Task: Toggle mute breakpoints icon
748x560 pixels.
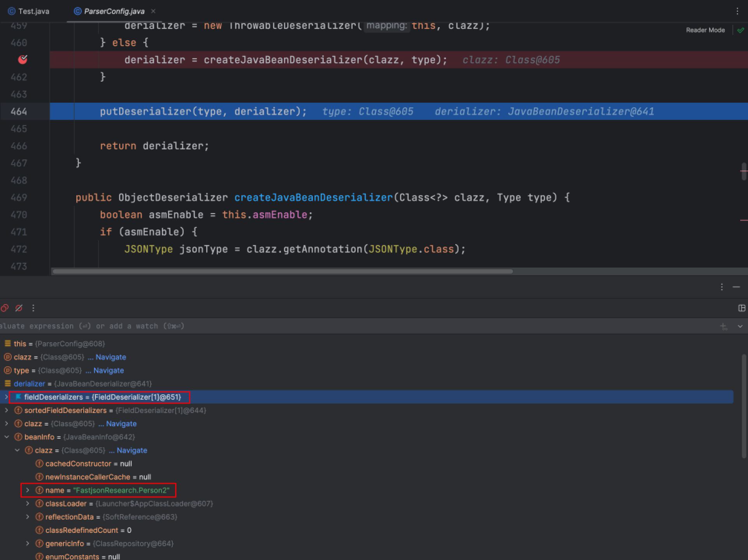Action: [x=19, y=308]
